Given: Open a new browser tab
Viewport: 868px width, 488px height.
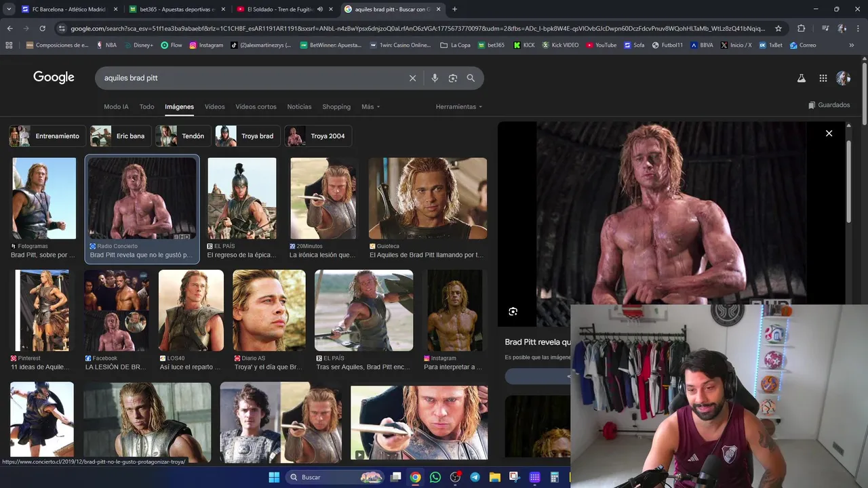Looking at the screenshot, I should pos(454,9).
